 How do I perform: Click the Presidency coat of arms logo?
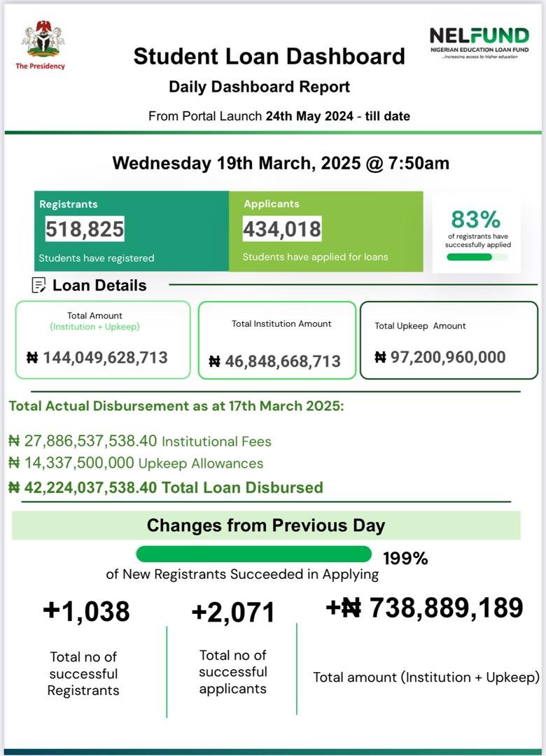pos(43,39)
